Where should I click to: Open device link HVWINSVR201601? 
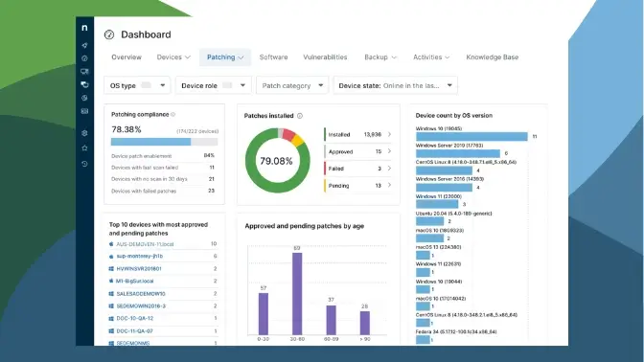tap(139, 269)
